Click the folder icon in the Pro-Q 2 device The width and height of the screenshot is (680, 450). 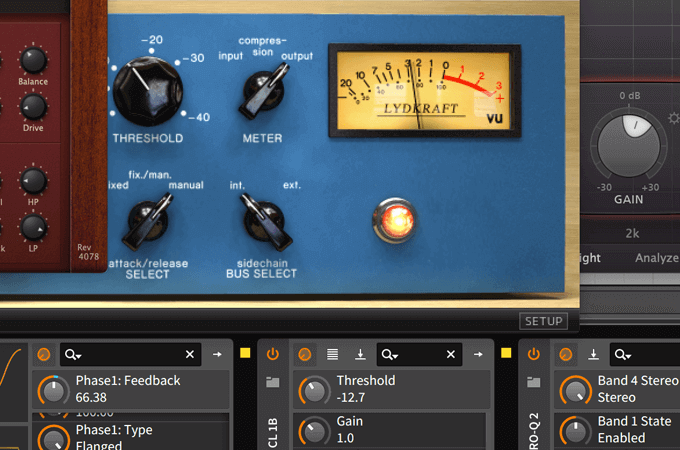pyautogui.click(x=534, y=382)
